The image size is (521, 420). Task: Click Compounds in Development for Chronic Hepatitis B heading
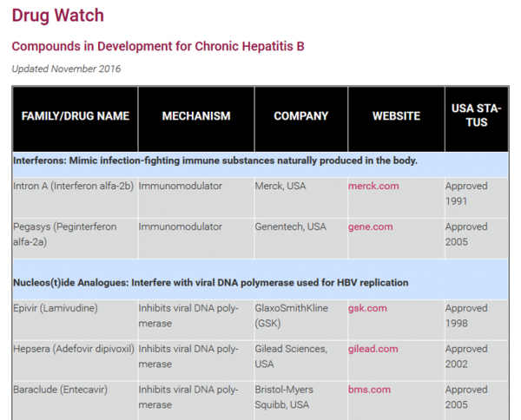tap(158, 47)
